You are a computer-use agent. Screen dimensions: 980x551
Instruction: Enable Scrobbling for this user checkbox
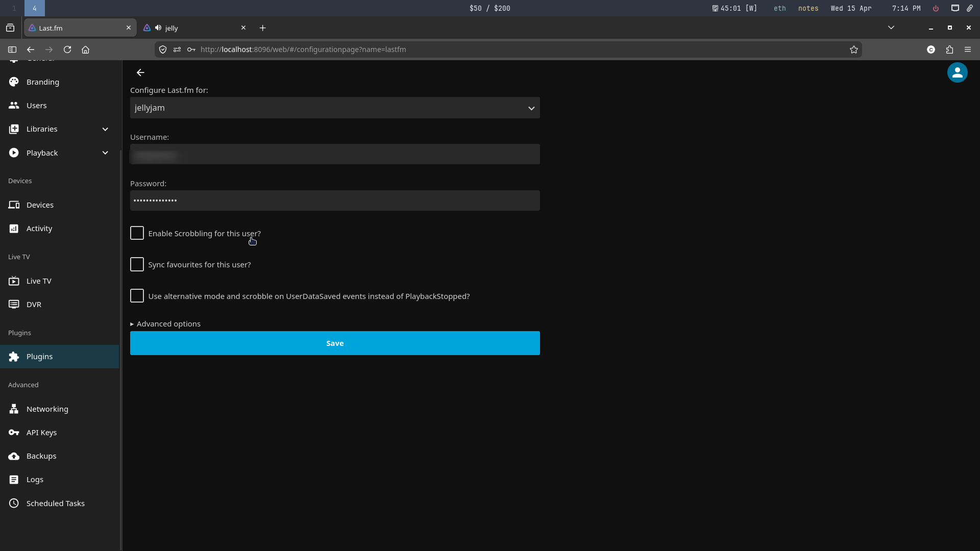137,233
